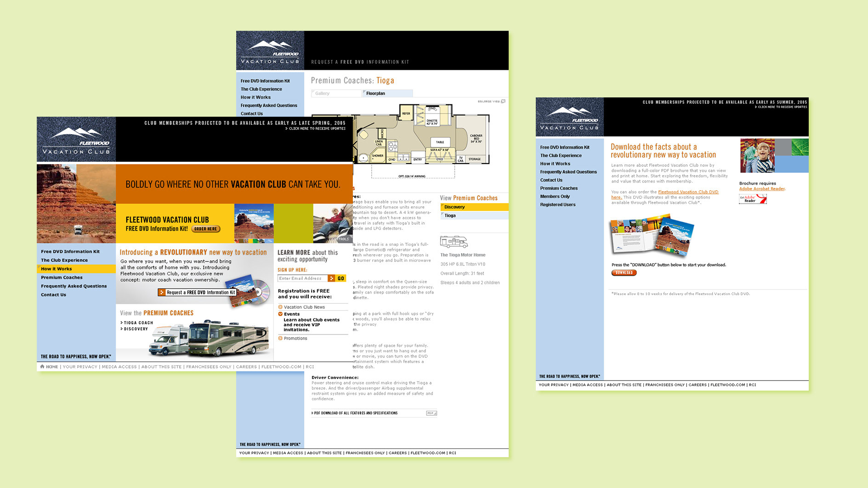Switch to the Gallery tab on the Tioga page
The image size is (868, 488).
point(336,93)
